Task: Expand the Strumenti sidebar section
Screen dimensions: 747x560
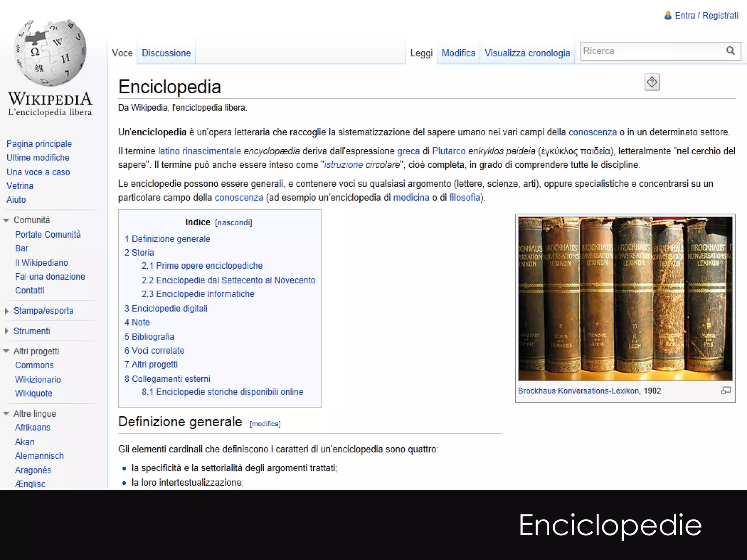Action: [7, 331]
